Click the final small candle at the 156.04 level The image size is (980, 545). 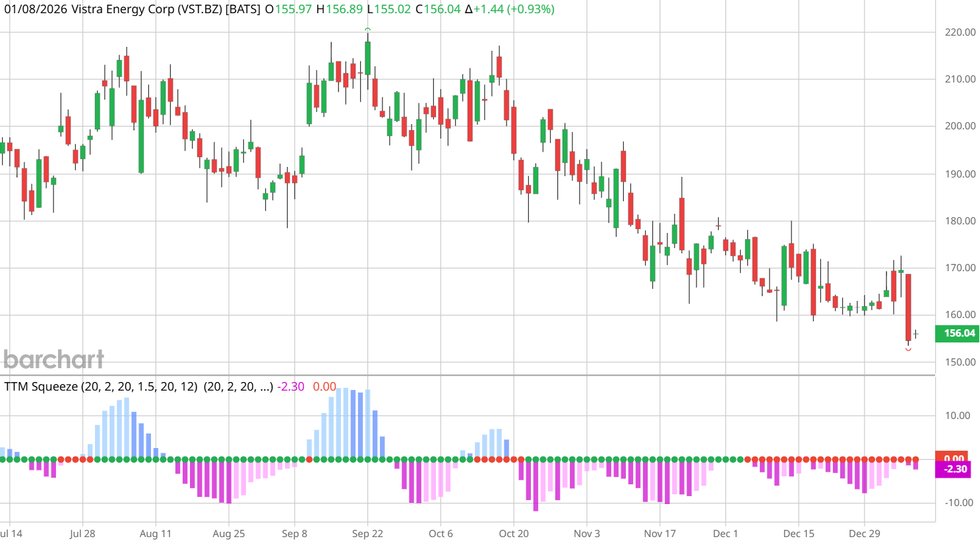915,335
